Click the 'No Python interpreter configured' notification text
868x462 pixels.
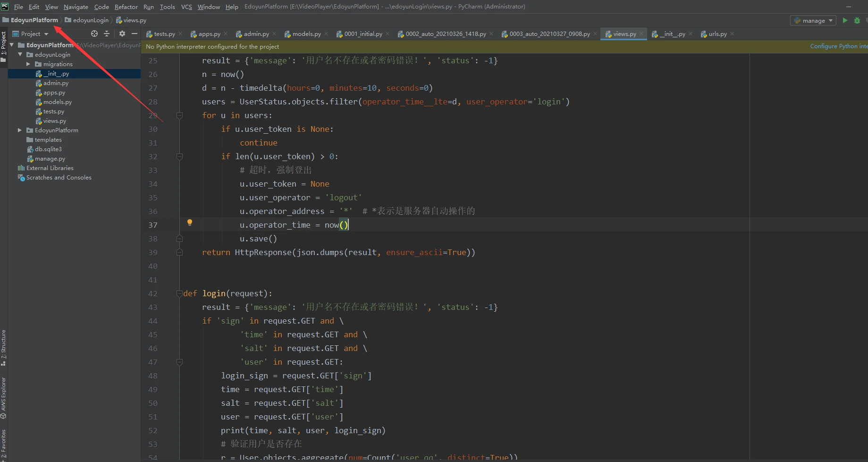pos(212,46)
